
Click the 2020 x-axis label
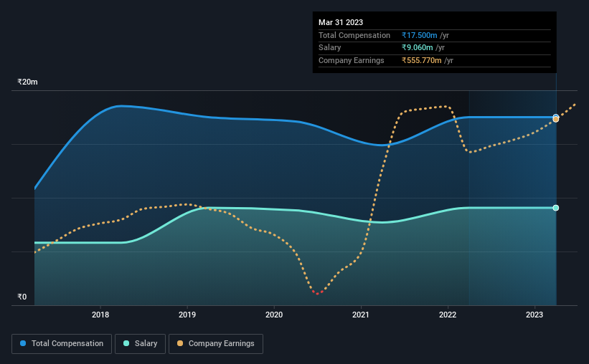tap(274, 315)
